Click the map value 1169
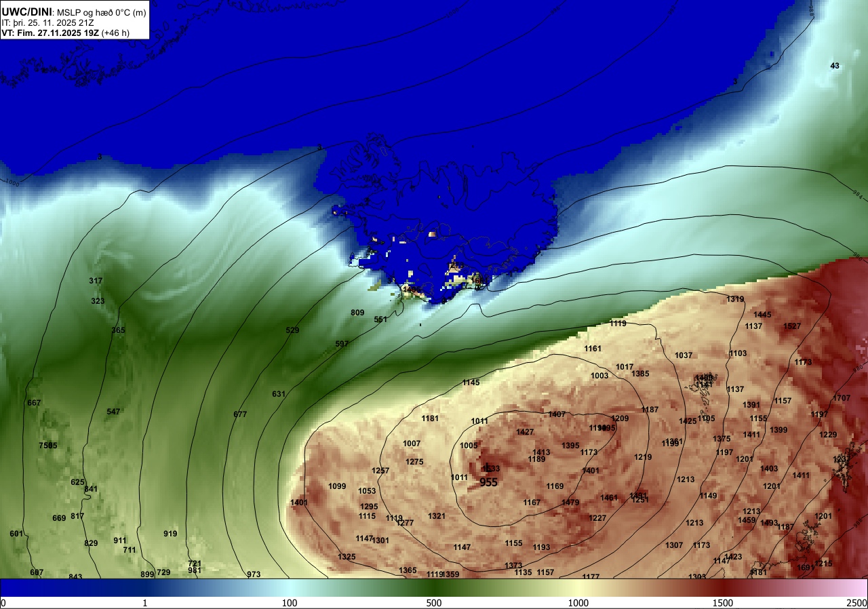This screenshot has width=868, height=609. click(555, 486)
